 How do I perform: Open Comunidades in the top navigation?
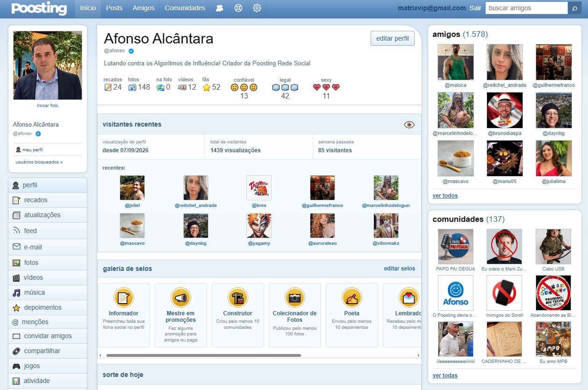(x=185, y=8)
